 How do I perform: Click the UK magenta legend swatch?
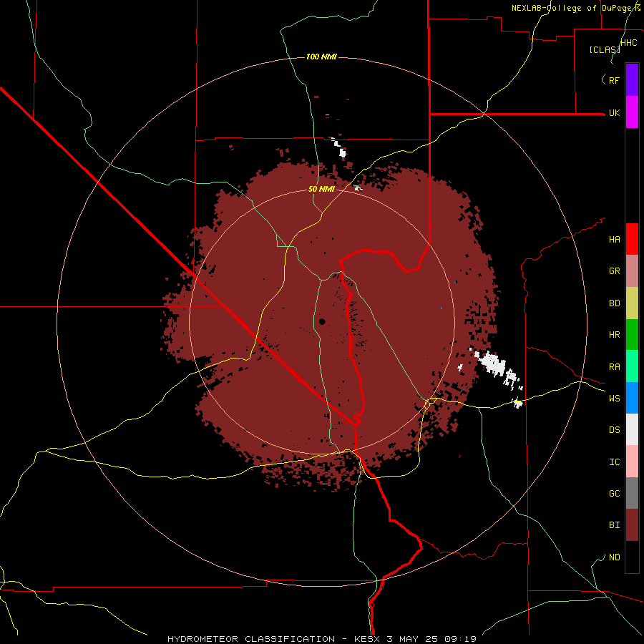pyautogui.click(x=632, y=112)
